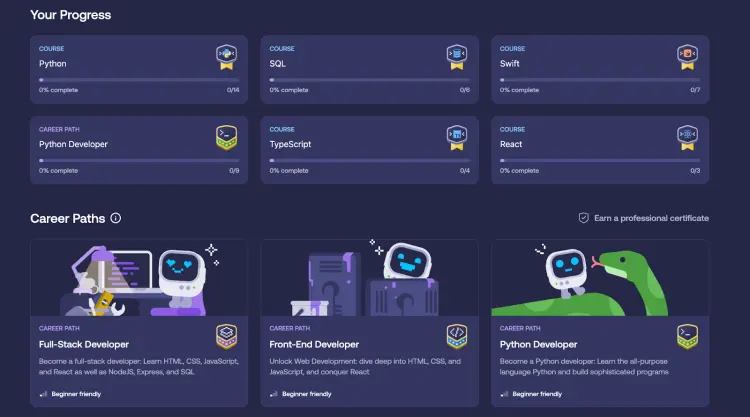The height and width of the screenshot is (417, 750).
Task: Click the React course progress bar
Action: [x=600, y=160]
